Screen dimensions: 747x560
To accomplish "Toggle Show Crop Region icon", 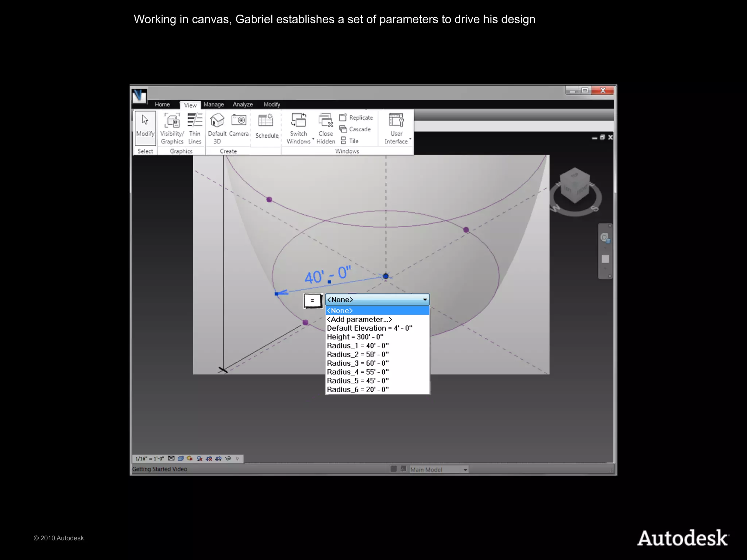I will tap(218, 458).
